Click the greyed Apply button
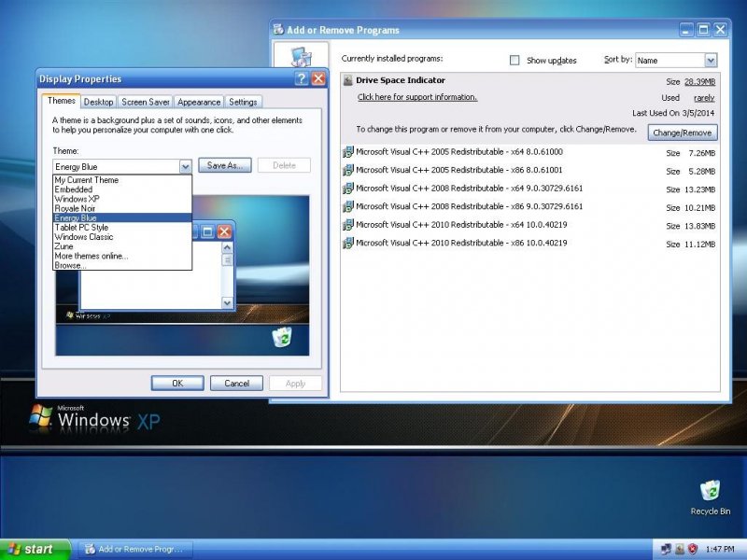The image size is (747, 560). (295, 384)
